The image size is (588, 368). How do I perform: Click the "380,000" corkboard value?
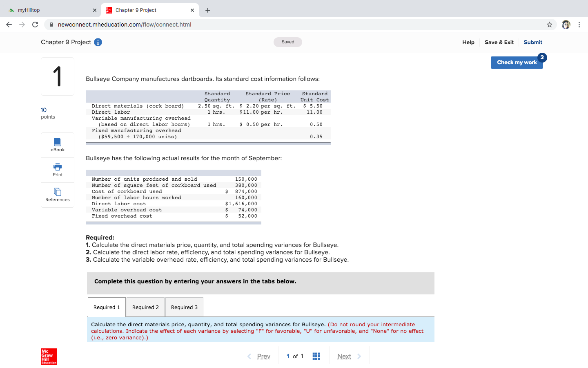click(x=246, y=185)
